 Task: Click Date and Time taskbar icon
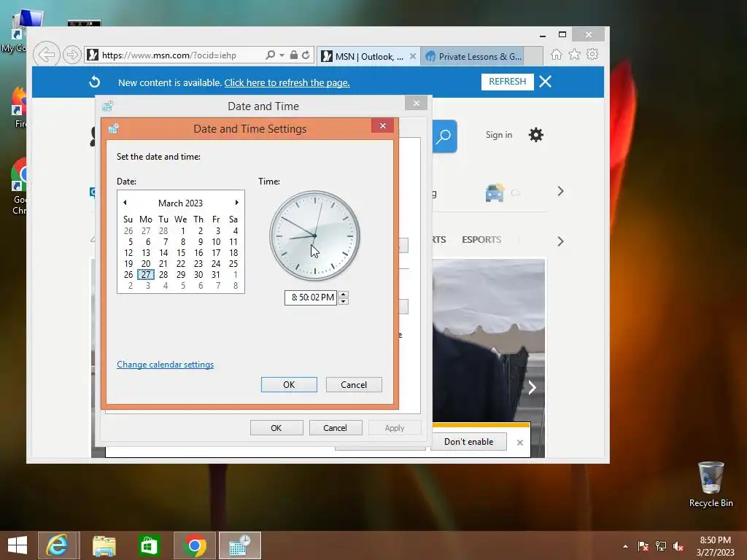point(239,545)
